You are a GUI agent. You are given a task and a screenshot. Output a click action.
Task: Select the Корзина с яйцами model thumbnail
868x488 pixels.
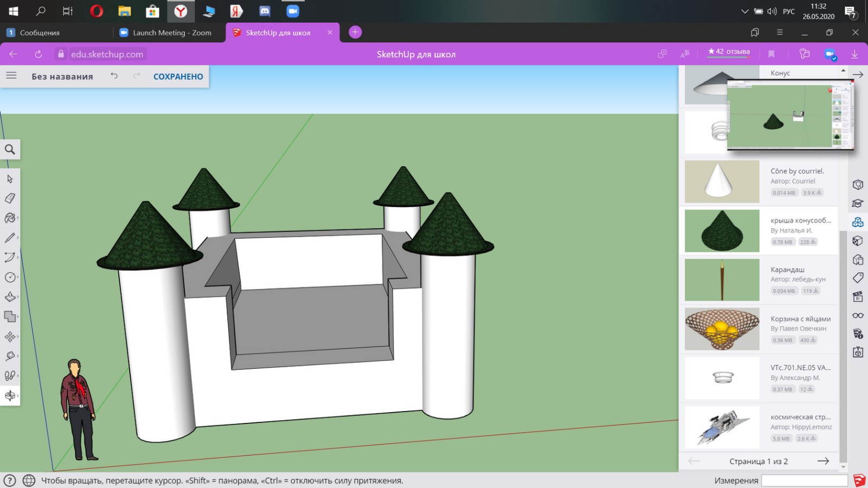click(x=722, y=329)
